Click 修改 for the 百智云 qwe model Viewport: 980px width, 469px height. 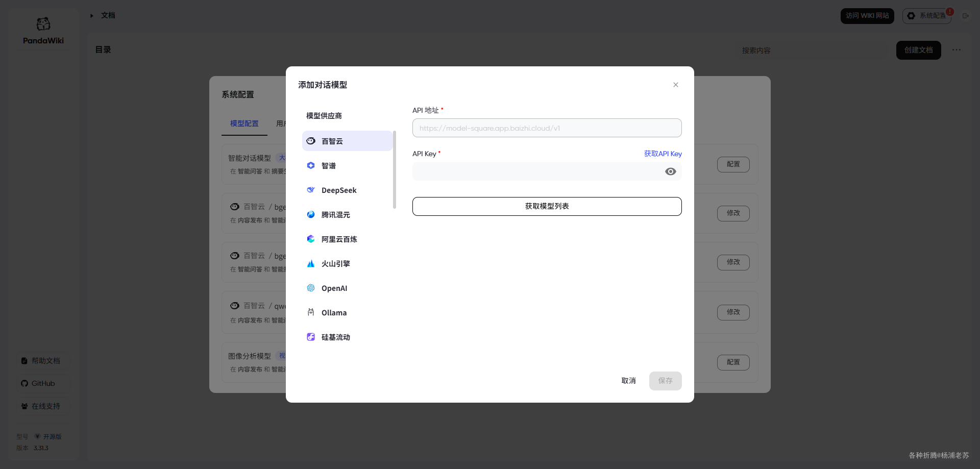(733, 312)
